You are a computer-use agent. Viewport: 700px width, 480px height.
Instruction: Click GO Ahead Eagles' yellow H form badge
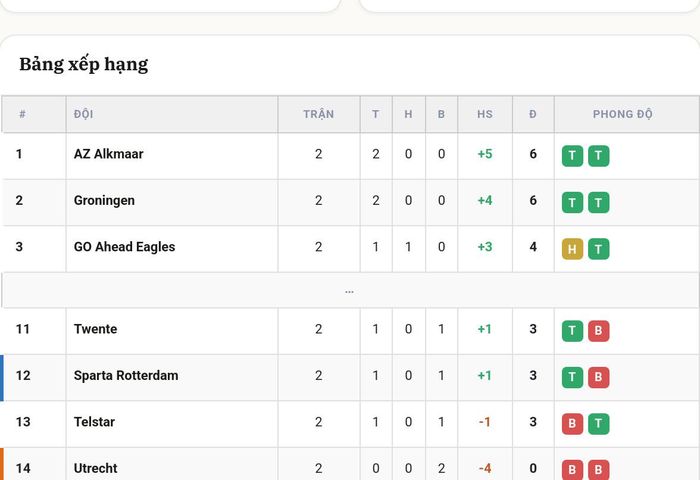[x=572, y=249]
